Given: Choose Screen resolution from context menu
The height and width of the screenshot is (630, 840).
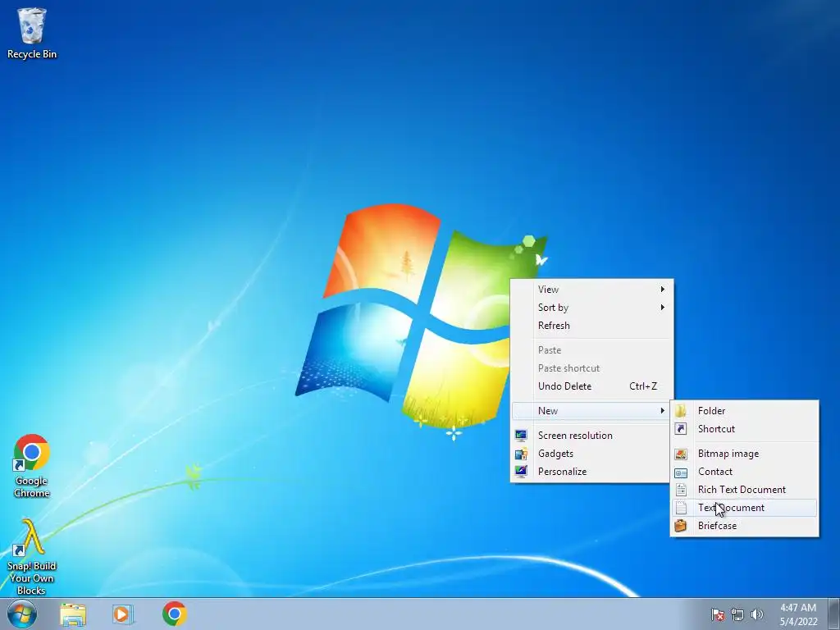Looking at the screenshot, I should [592, 436].
